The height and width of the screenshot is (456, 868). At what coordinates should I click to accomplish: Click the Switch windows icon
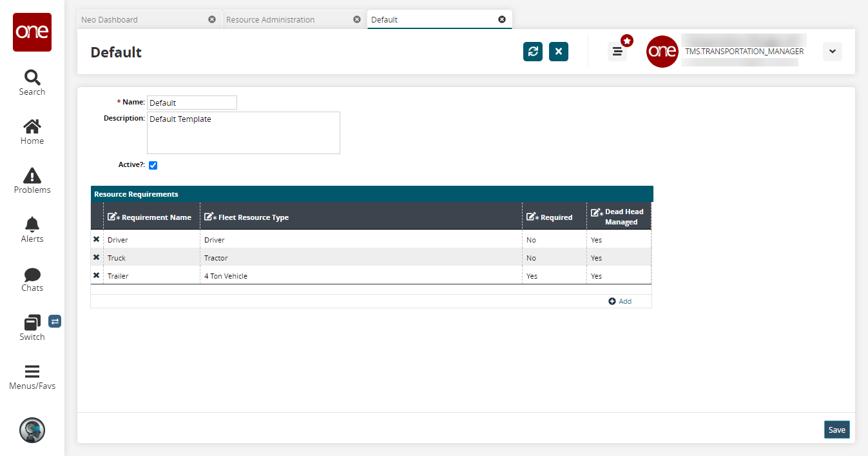pos(32,323)
